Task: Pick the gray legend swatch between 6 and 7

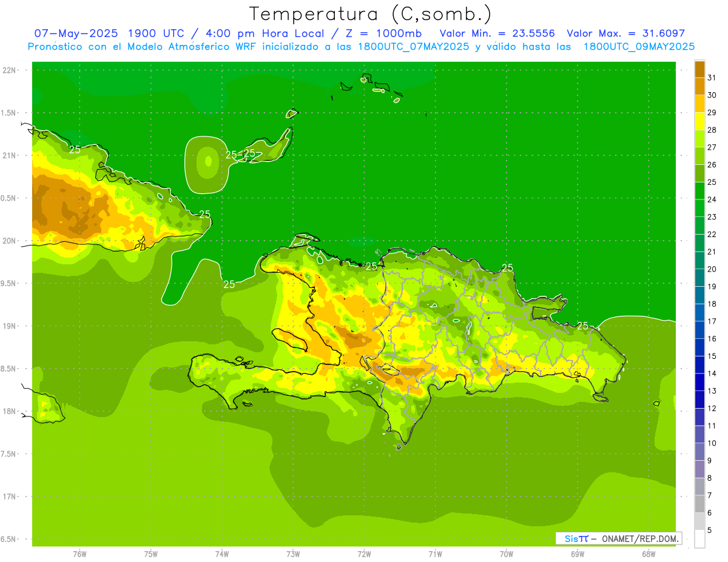Action: point(699,504)
